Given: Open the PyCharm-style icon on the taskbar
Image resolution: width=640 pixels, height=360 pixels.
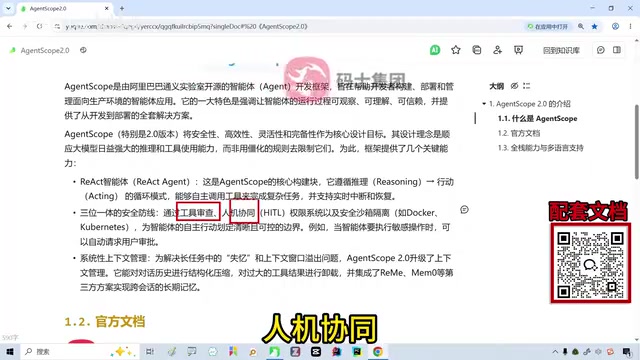Looking at the screenshot, I should tap(357, 351).
